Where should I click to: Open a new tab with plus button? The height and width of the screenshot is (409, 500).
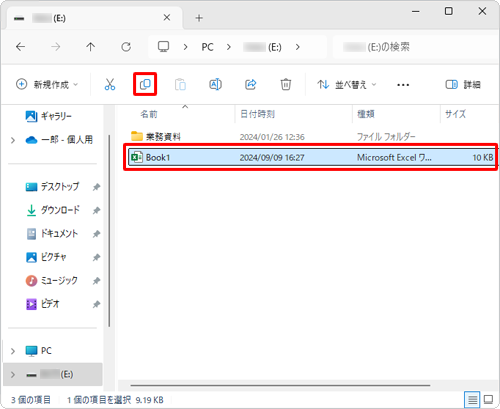[199, 18]
